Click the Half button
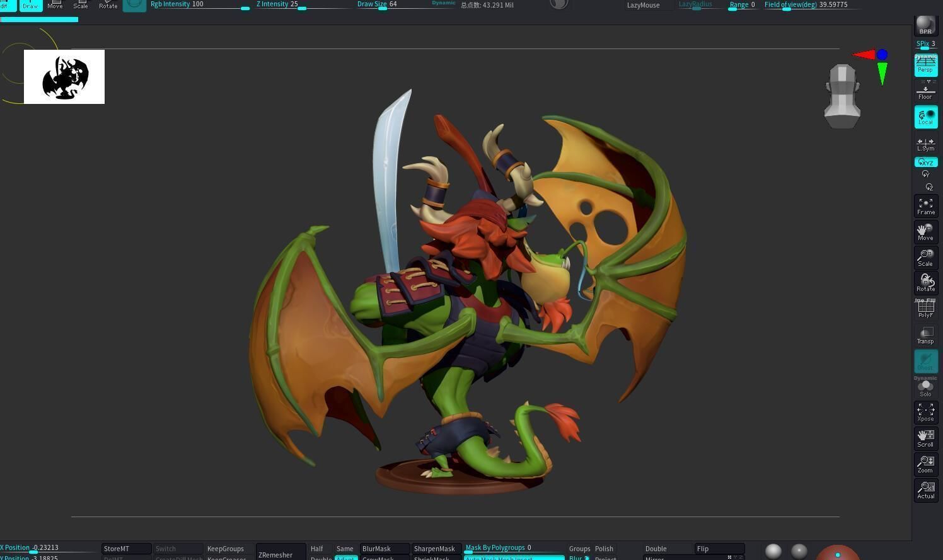Image resolution: width=943 pixels, height=560 pixels. pyautogui.click(x=317, y=549)
